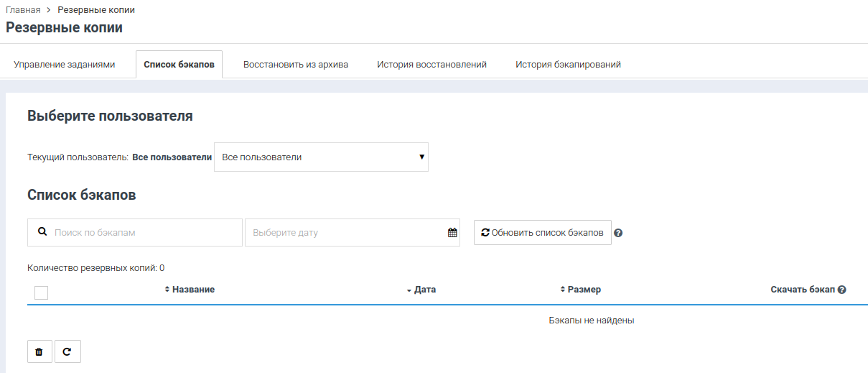Go to История восстановлений tab
868x373 pixels.
431,65
